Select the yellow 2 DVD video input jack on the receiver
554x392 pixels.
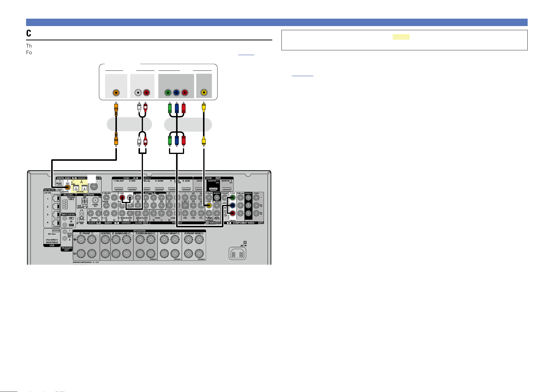209,205
